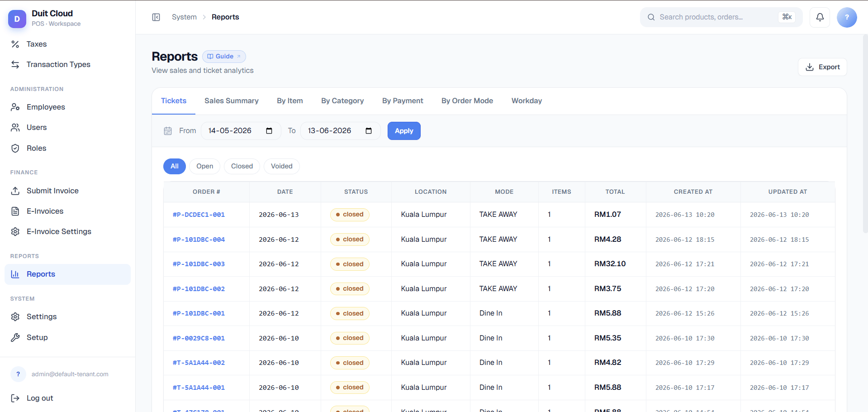The image size is (868, 412).
Task: Click Reports bar chart icon
Action: point(15,274)
